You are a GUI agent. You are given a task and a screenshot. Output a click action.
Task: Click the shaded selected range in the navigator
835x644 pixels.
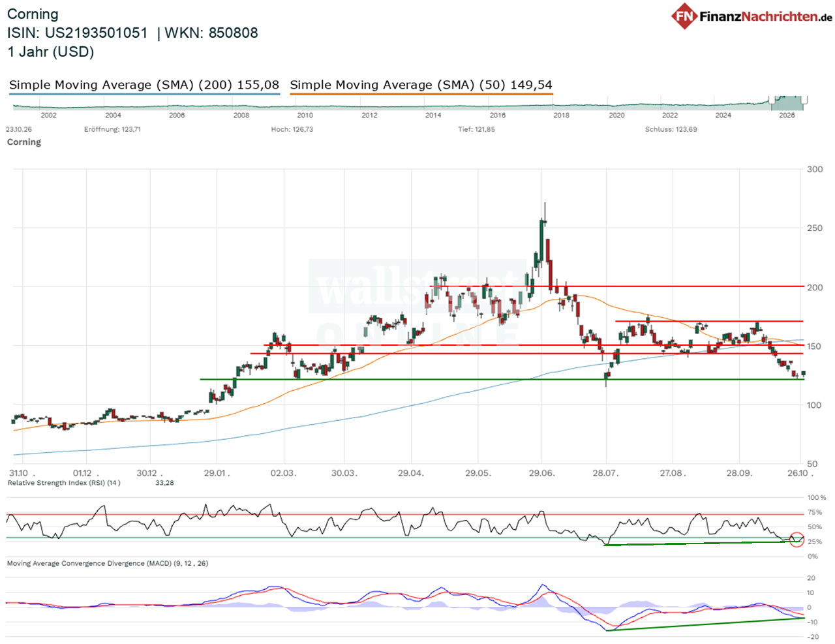tap(788, 102)
